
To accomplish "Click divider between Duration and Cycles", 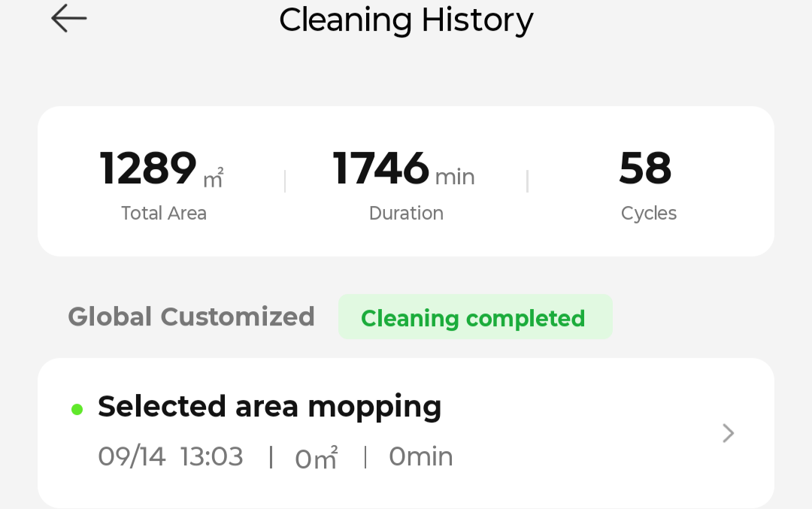I will tap(527, 181).
